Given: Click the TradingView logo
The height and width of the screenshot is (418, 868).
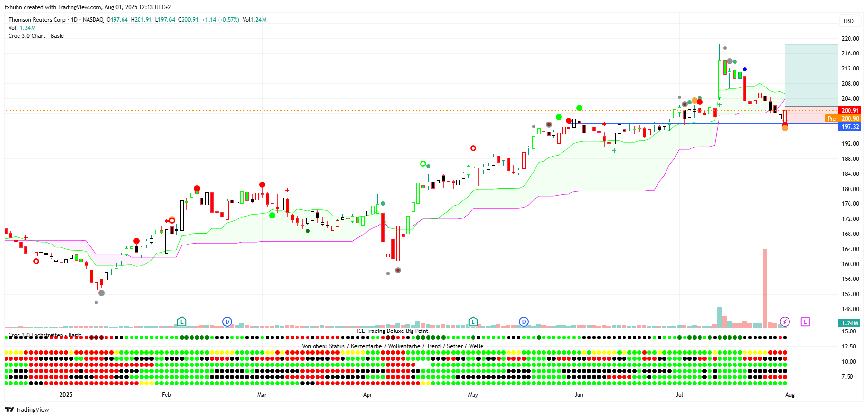Looking at the screenshot, I should 27,409.
